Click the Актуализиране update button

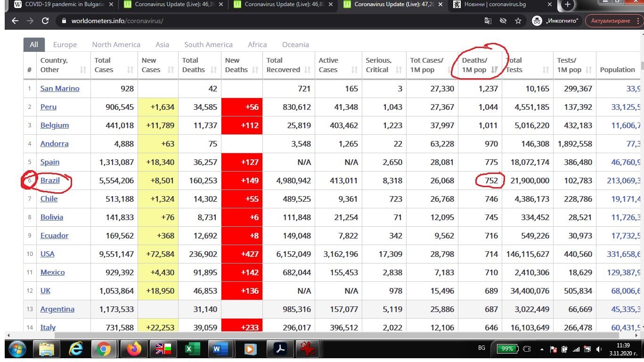[x=610, y=21]
